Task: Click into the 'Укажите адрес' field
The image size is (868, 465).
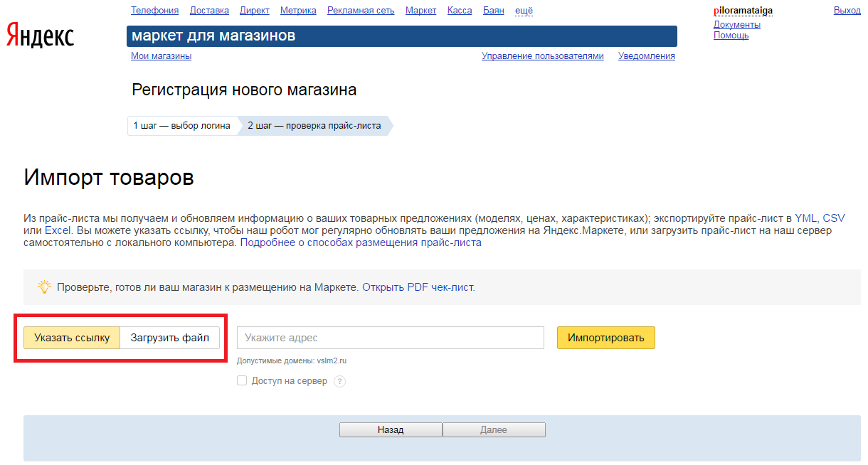Action: click(x=390, y=338)
